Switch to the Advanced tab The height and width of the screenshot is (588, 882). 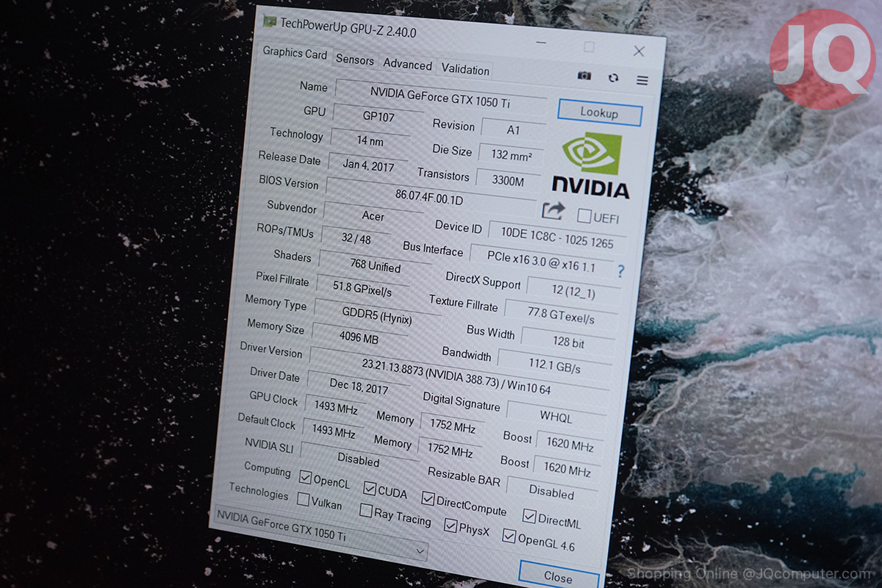click(x=407, y=65)
